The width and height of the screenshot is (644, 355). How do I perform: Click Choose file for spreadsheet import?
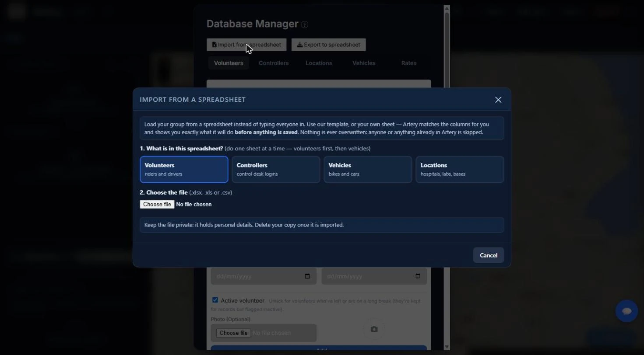pos(157,204)
